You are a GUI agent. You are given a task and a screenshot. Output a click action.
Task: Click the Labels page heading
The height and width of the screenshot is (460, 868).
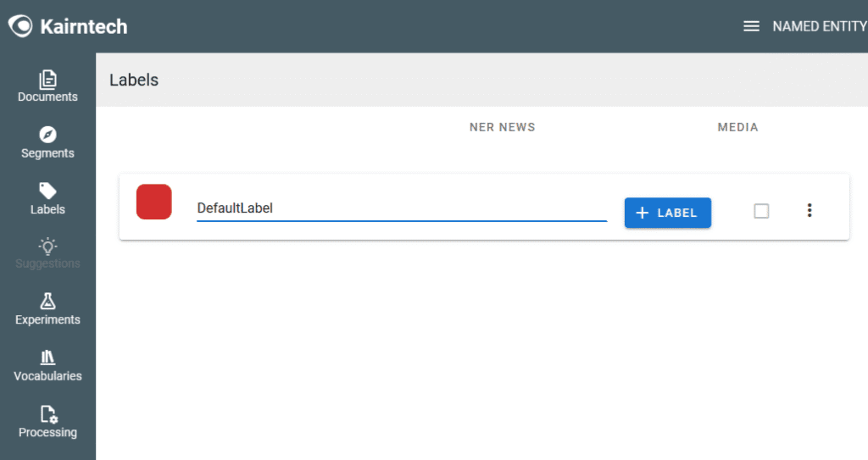tap(134, 80)
